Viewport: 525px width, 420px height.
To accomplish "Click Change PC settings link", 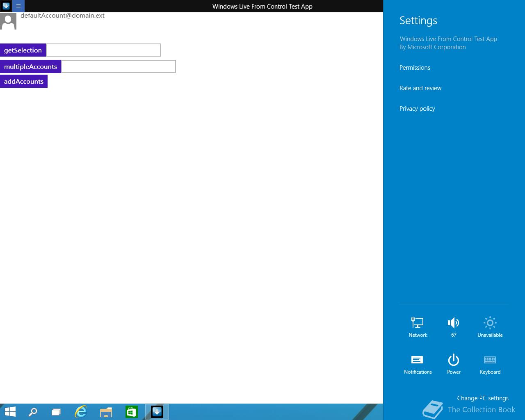I will pos(483,398).
